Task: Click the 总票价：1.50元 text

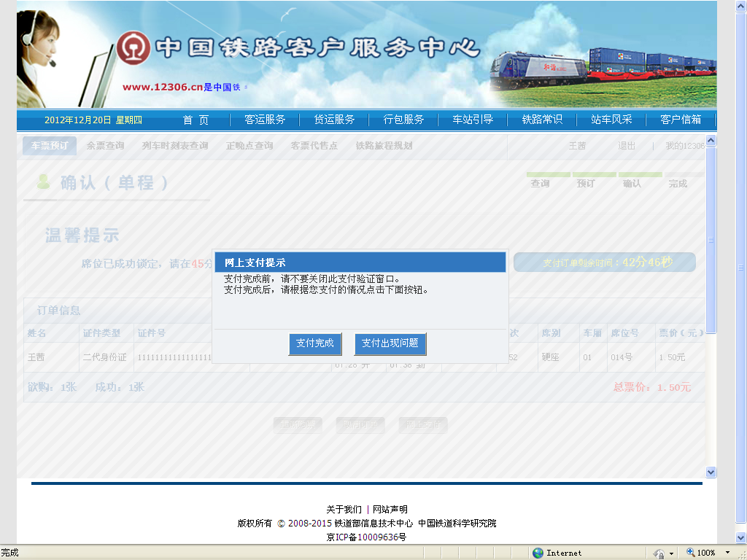Action: coord(651,387)
